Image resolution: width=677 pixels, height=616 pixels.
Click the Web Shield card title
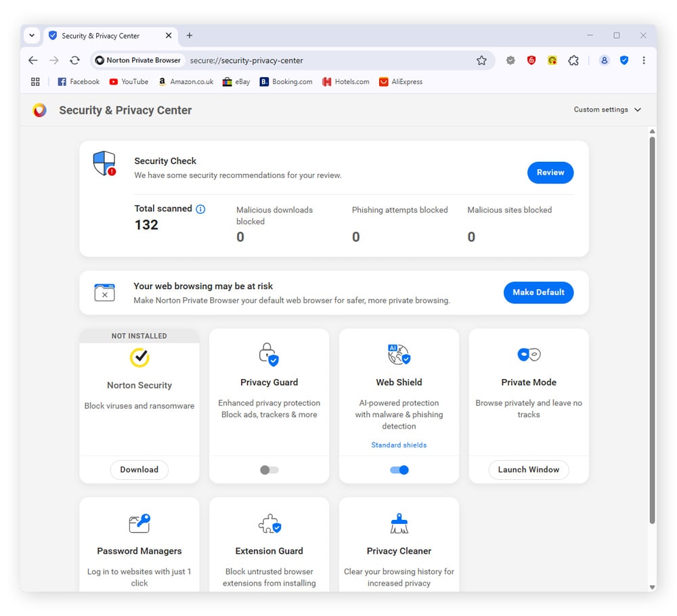[x=399, y=382]
